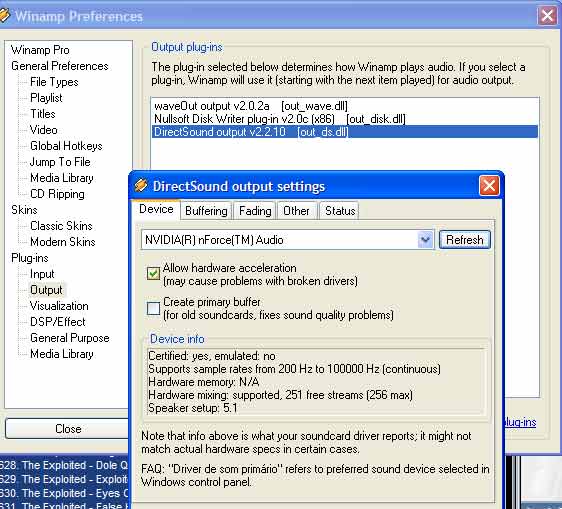Open the Fading tab

click(x=255, y=211)
